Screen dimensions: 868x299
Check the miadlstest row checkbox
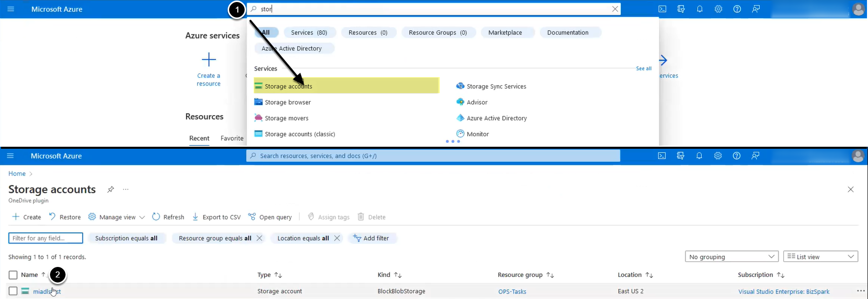13,291
